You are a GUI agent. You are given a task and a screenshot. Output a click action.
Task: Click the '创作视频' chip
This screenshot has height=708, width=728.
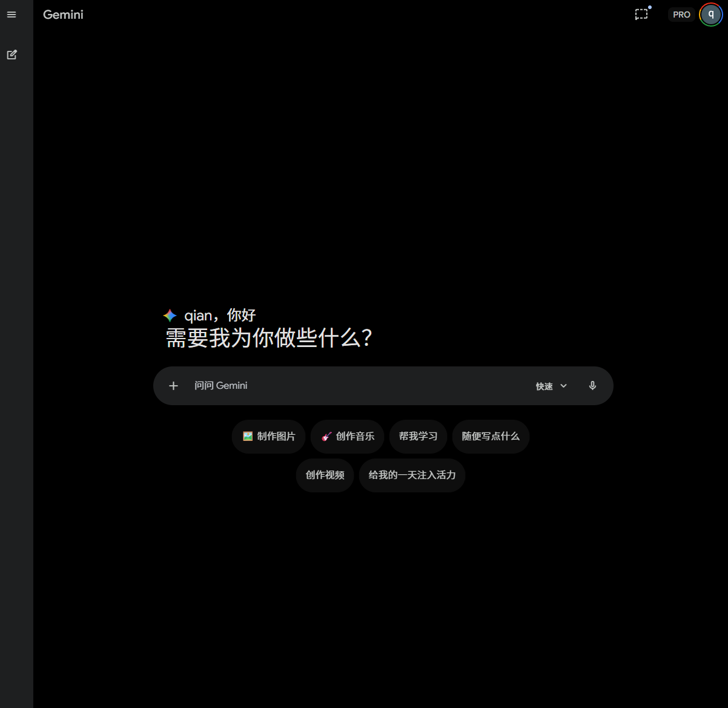325,475
